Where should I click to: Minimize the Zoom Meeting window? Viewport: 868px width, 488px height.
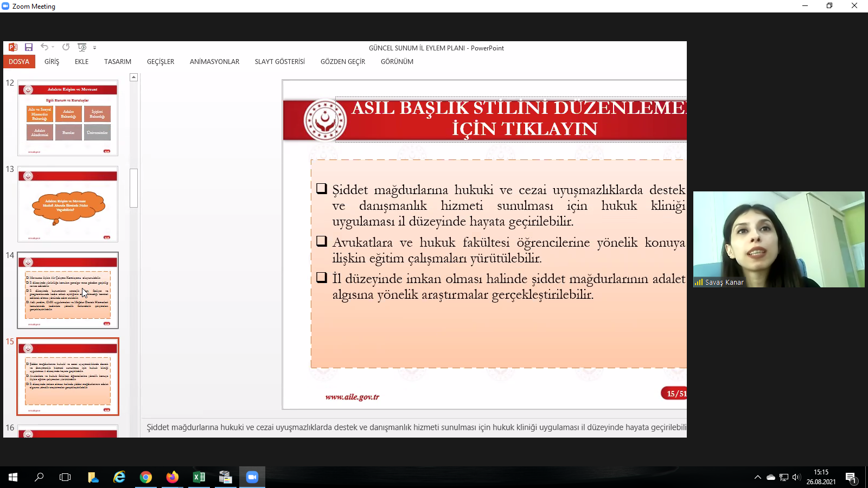click(805, 6)
